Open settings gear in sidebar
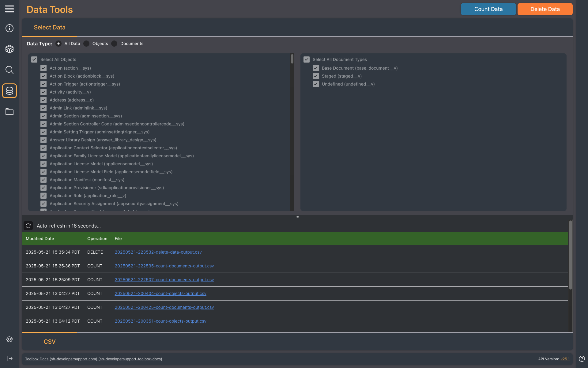The width and height of the screenshot is (588, 368). coord(9,339)
